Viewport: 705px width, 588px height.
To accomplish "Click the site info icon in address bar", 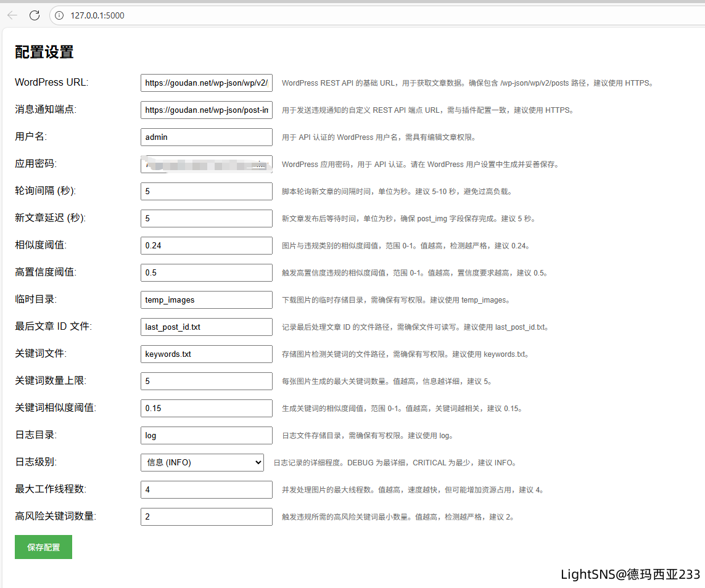I will coord(59,15).
